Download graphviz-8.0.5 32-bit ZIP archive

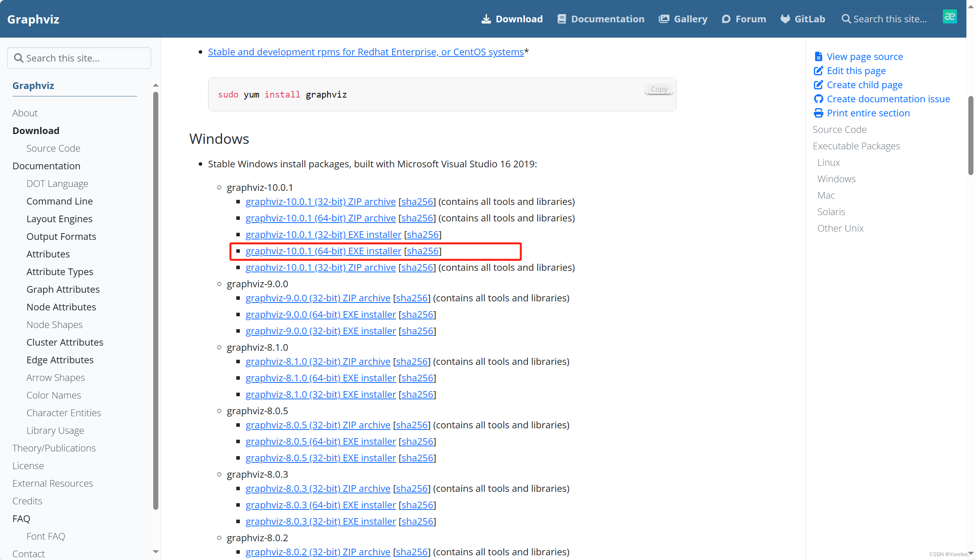tap(318, 425)
